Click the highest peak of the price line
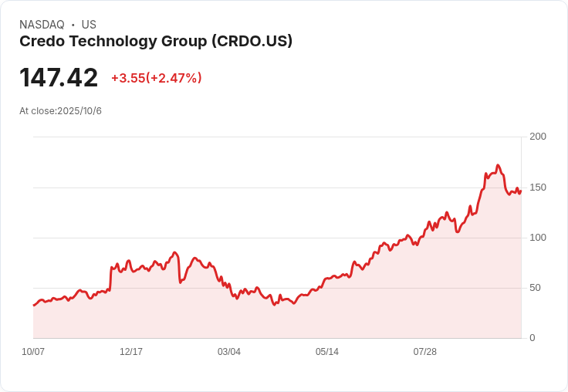 498,166
